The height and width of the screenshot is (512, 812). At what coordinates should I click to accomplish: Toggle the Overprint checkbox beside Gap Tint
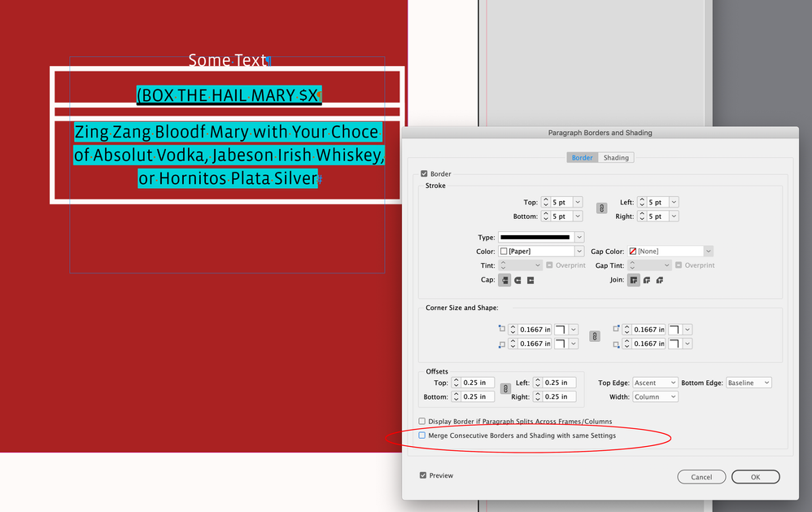point(679,265)
